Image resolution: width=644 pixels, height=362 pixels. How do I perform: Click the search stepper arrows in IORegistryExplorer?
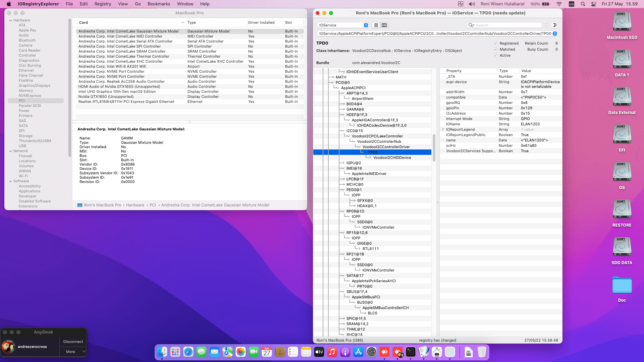[546, 25]
